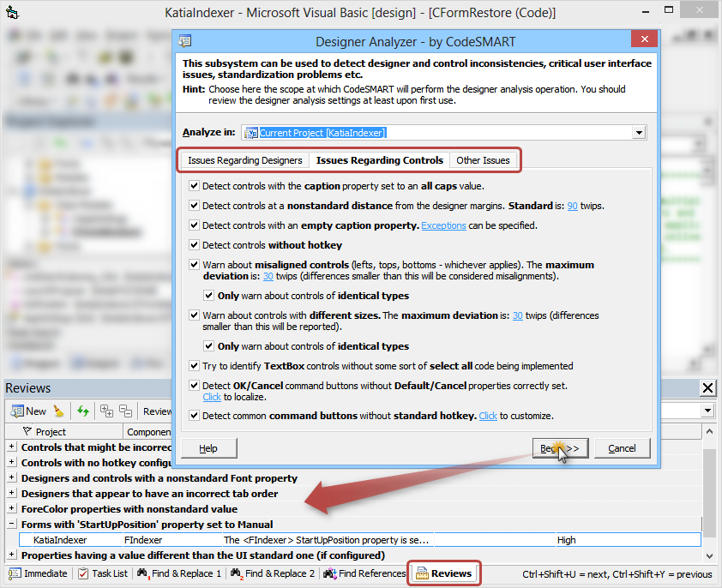Click the Exceptions link for empty captions

click(443, 225)
